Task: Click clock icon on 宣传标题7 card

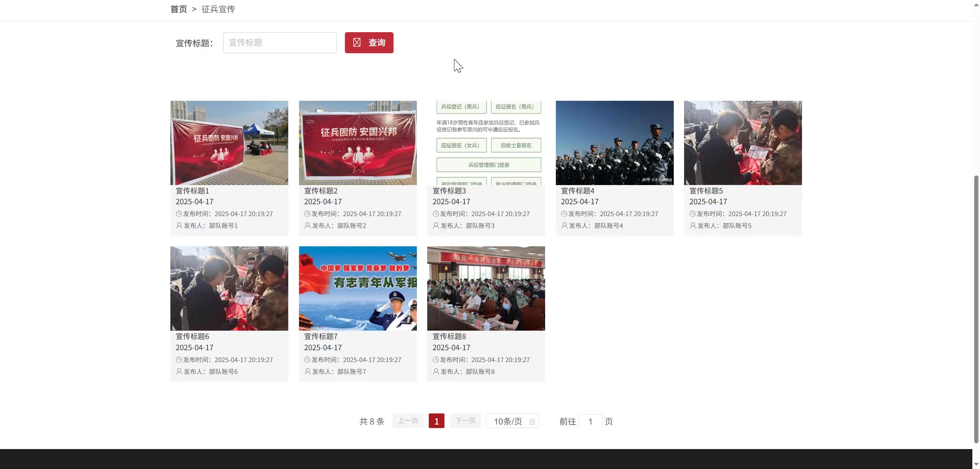Action: click(307, 360)
